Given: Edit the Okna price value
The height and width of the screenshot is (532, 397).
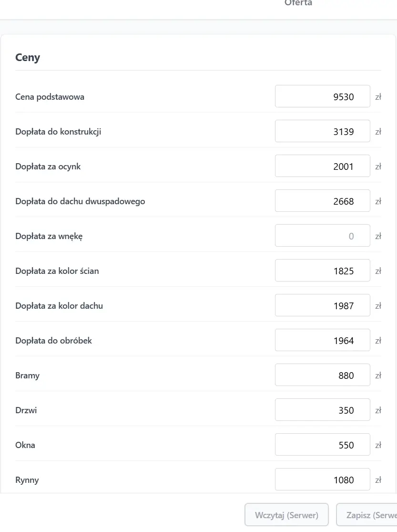Looking at the screenshot, I should click(x=323, y=445).
